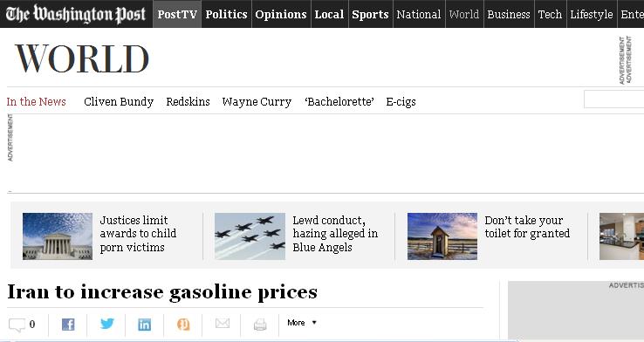Viewport: 644px width, 342px height.
Task: Open the partially visible kitchen photo thumbnail
Action: tap(622, 236)
